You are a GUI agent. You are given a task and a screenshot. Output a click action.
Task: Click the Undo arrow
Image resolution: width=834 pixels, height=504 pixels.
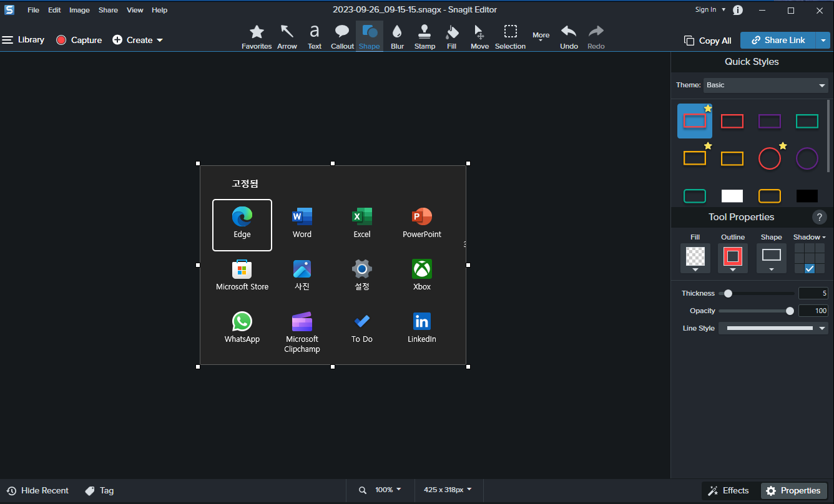click(569, 37)
